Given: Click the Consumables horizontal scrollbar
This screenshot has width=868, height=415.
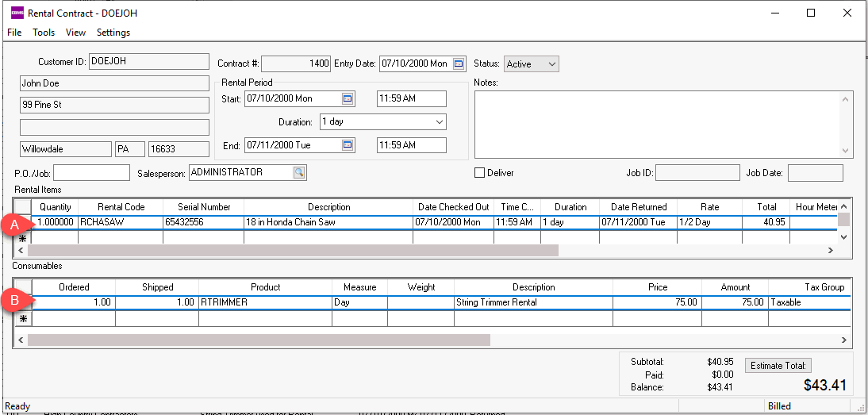Looking at the screenshot, I should [x=259, y=340].
